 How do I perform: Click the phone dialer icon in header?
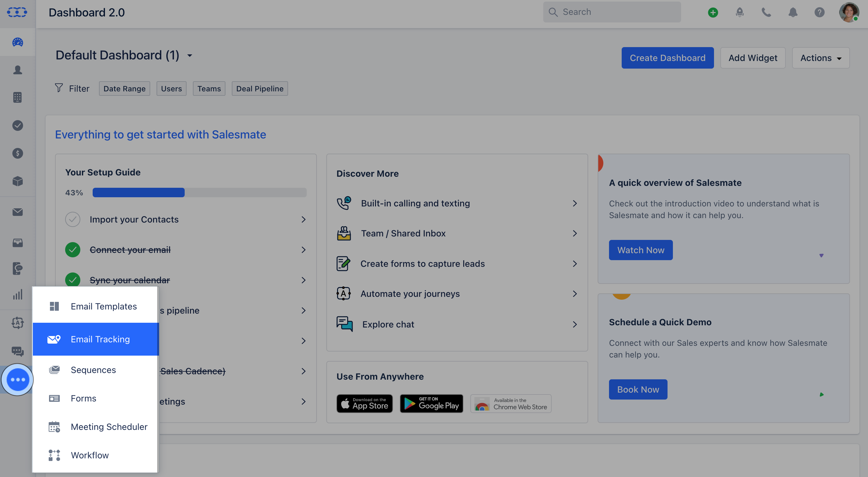click(766, 12)
